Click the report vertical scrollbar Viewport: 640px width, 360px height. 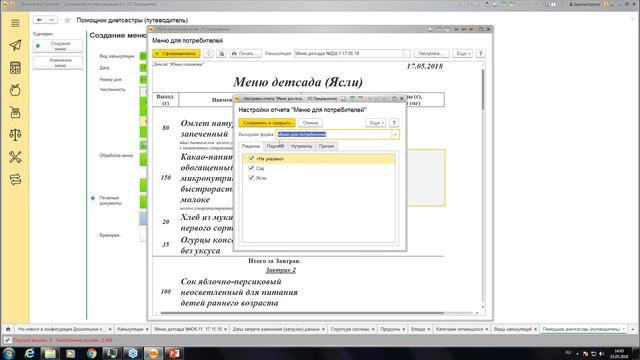483,188
